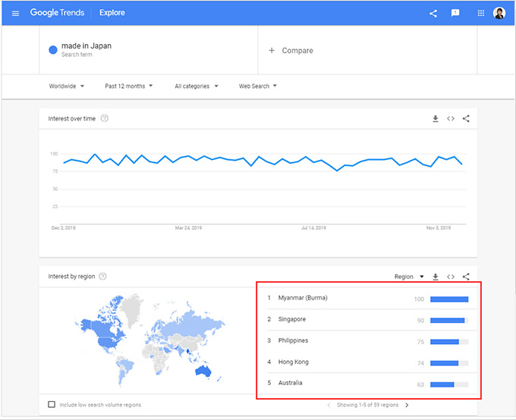Open the Region resolution dropdown

tap(409, 277)
